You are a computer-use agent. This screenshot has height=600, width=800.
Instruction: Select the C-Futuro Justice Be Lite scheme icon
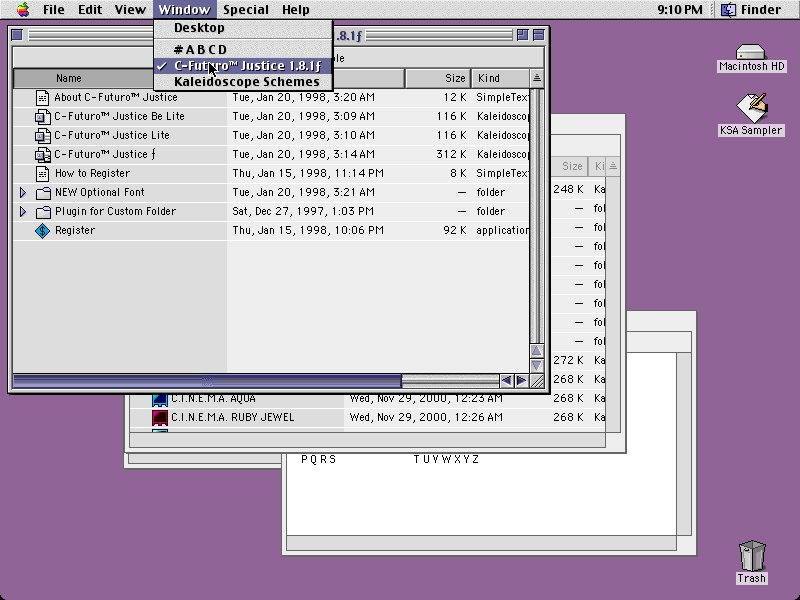click(42, 116)
